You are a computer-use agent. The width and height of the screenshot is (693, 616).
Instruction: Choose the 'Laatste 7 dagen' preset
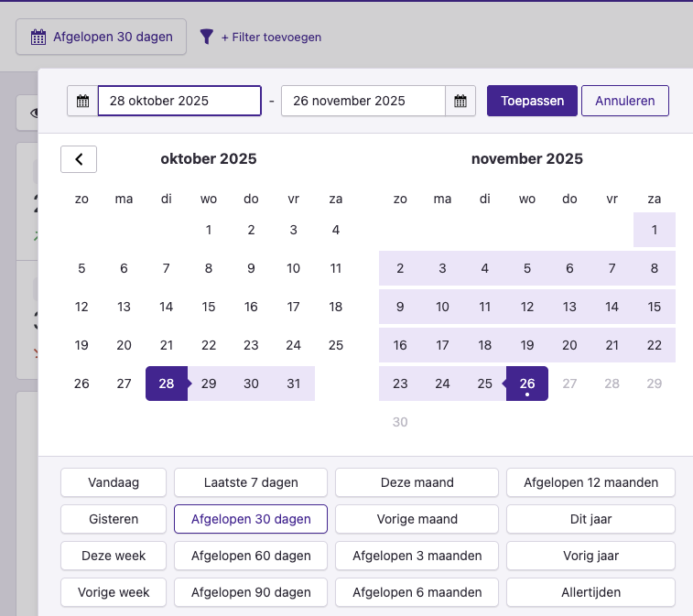click(251, 482)
